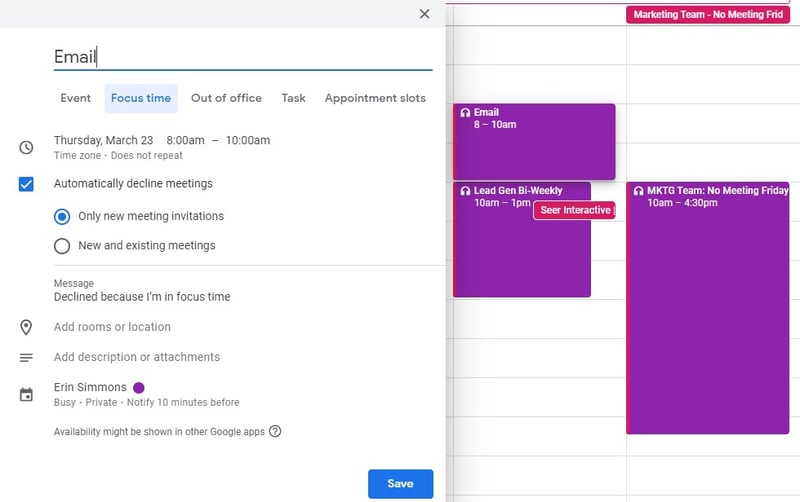Click the purple calendar color dot
Viewport: 800px width, 502px height.
139,388
